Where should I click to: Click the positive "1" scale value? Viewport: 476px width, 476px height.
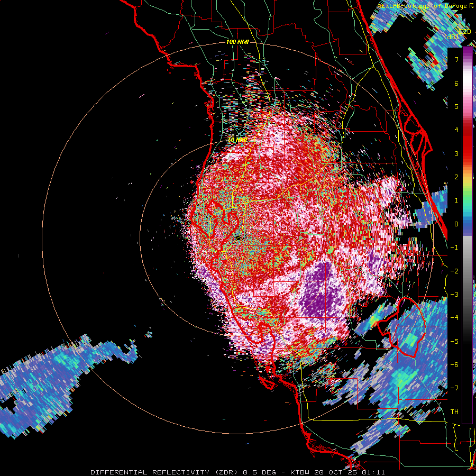[x=456, y=200]
